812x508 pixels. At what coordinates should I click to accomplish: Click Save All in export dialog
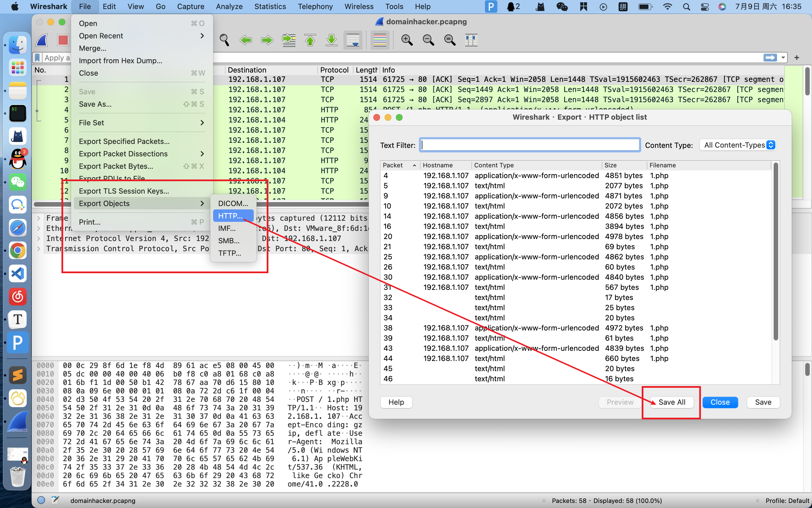672,402
